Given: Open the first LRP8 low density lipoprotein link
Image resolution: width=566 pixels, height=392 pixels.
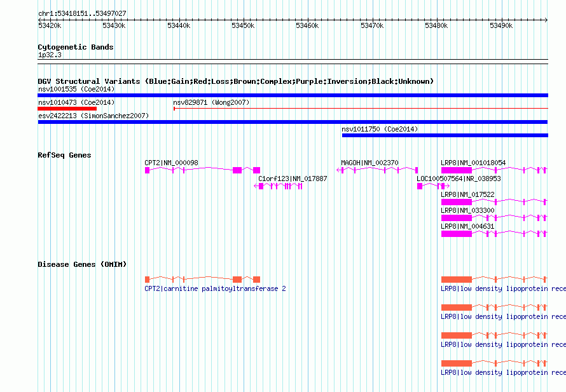Looking at the screenshot, I should click(x=503, y=289).
